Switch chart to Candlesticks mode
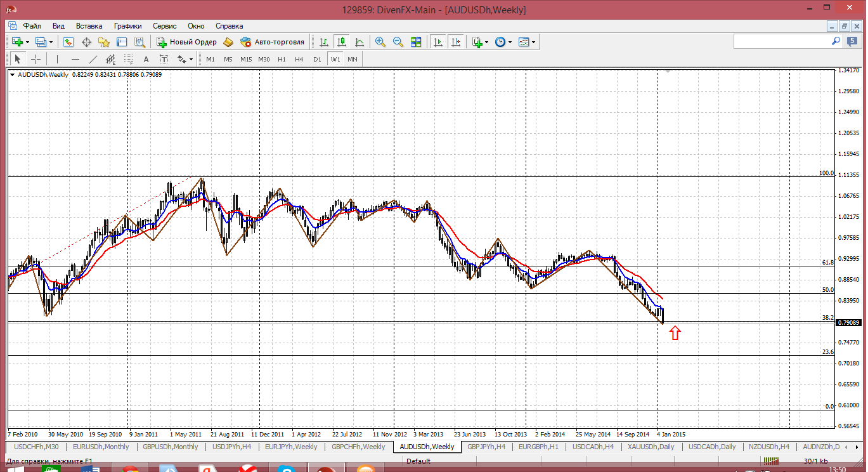 (342, 42)
